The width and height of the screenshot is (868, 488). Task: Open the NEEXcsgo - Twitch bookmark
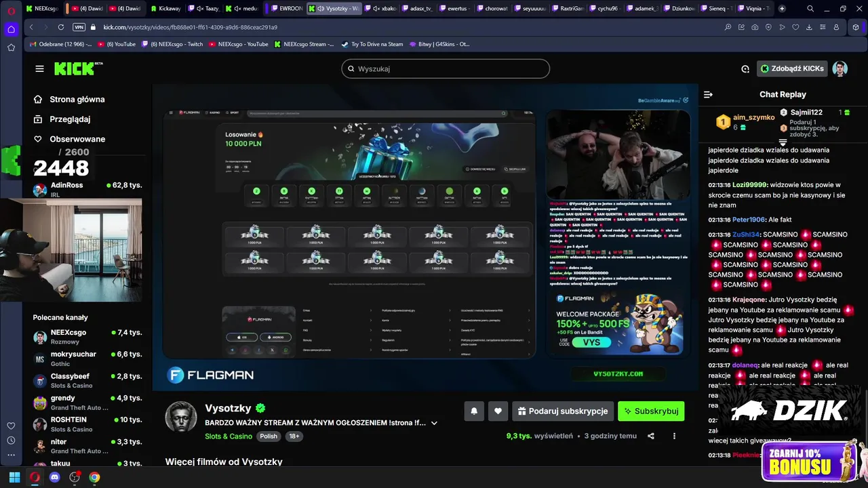172,44
